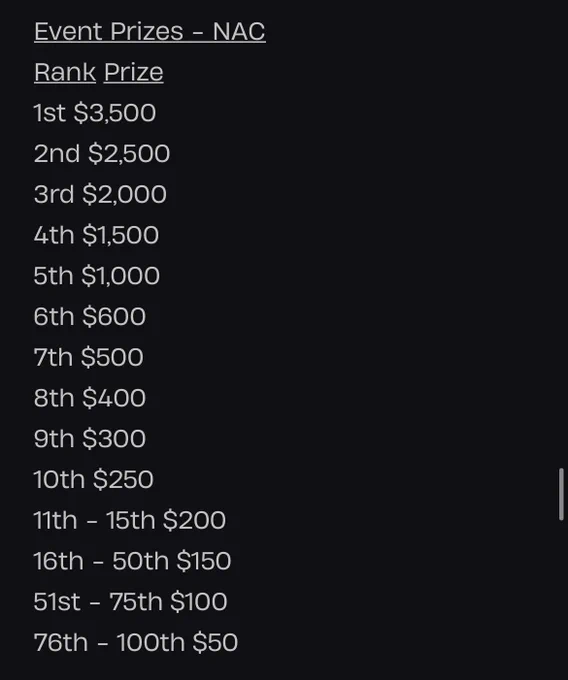The width and height of the screenshot is (568, 680).
Task: Click the 11th - 15th $200 row
Action: tap(130, 520)
